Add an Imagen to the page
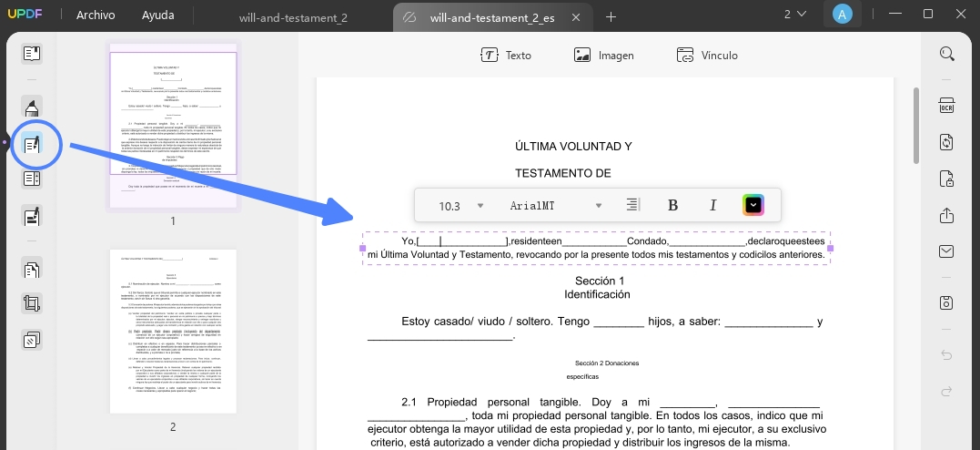 coord(604,55)
